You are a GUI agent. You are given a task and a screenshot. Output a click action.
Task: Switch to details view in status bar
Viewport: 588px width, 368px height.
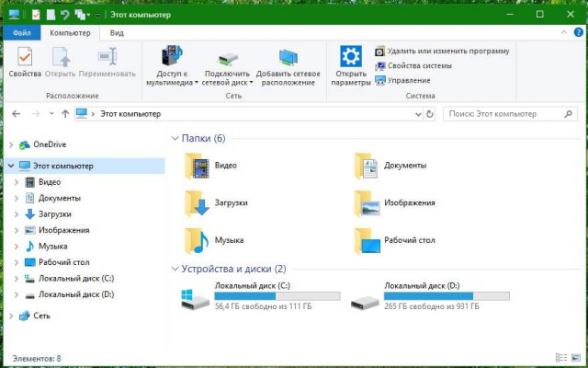tap(560, 358)
